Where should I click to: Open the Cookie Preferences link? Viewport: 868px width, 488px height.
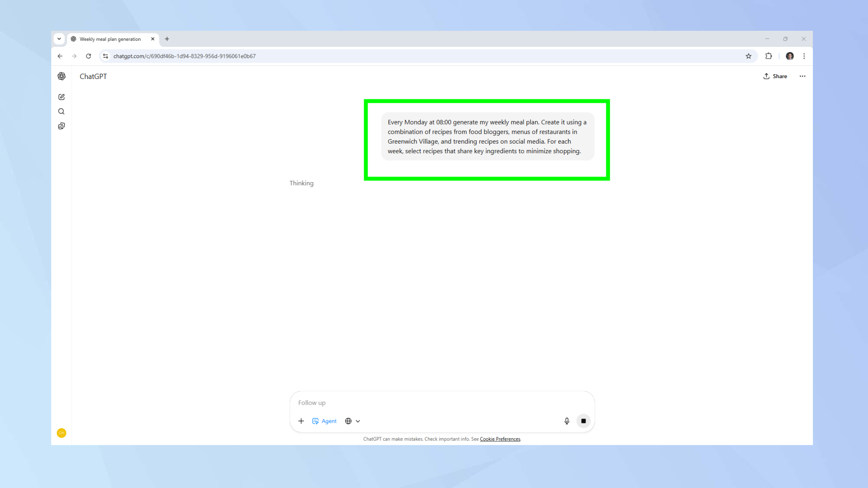[500, 439]
